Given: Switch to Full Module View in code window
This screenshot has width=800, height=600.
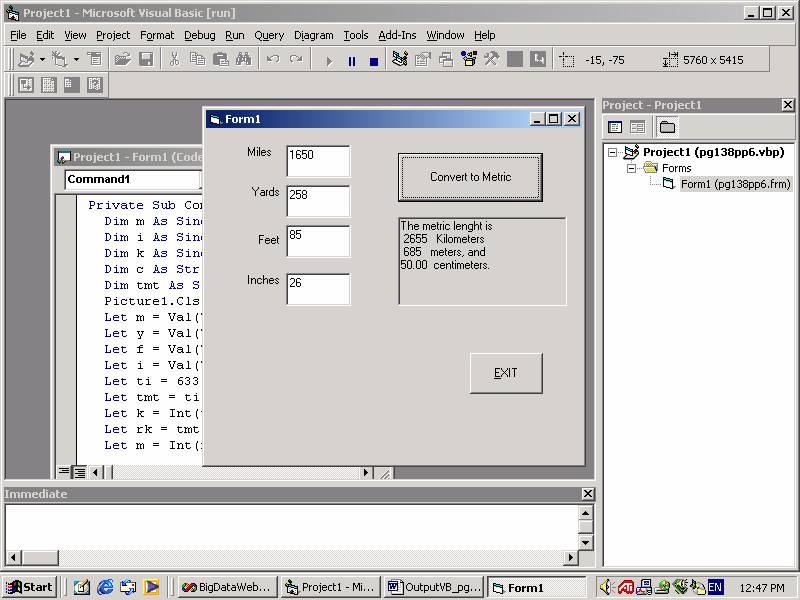Looking at the screenshot, I should click(79, 472).
